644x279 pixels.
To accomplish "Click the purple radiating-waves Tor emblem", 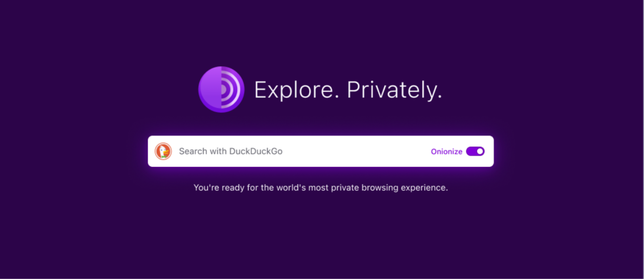I will (x=222, y=89).
